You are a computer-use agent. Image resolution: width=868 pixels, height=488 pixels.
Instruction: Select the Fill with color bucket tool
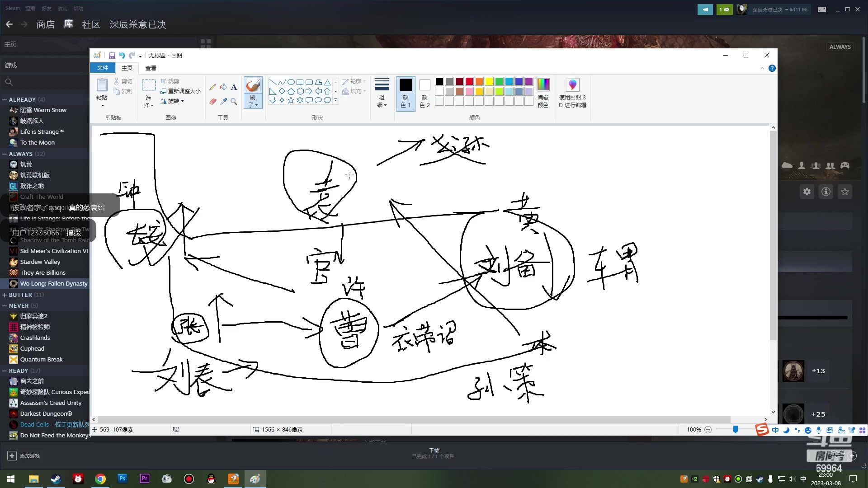pyautogui.click(x=223, y=87)
